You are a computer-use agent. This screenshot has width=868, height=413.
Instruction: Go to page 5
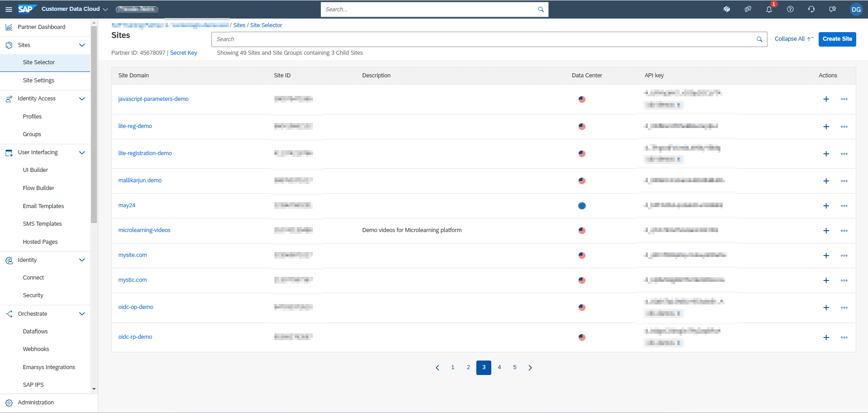click(x=515, y=367)
